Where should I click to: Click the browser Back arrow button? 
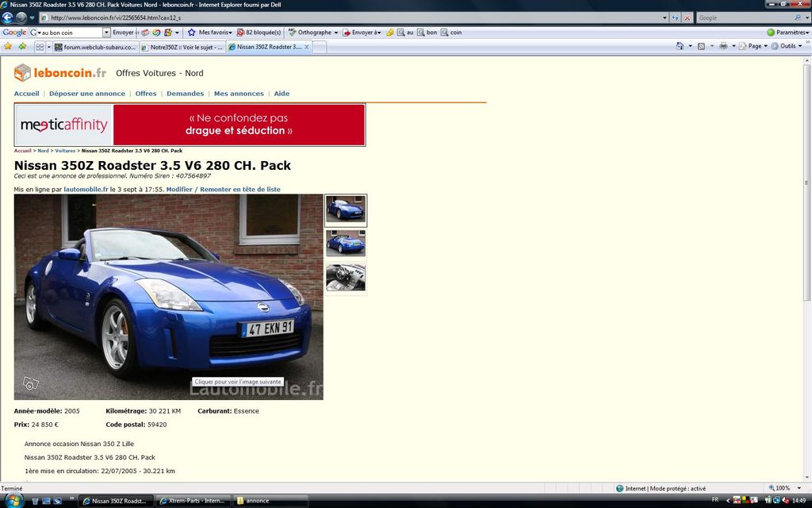click(x=8, y=17)
